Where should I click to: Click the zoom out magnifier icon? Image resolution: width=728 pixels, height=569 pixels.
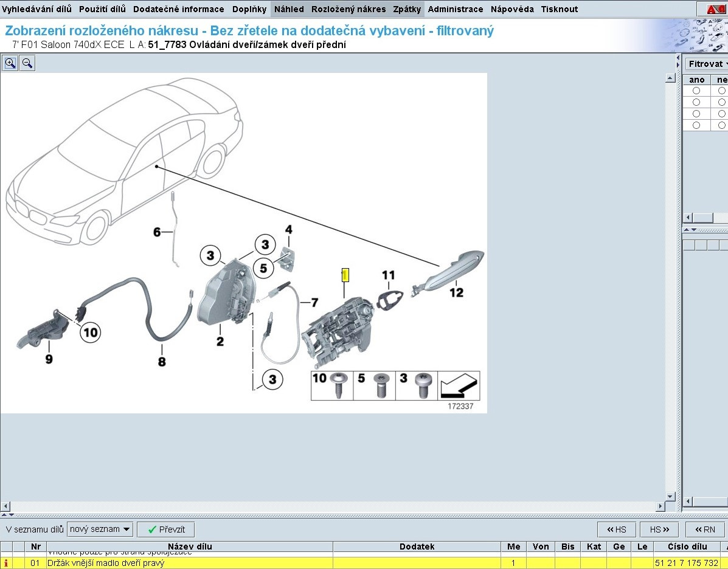(x=27, y=63)
